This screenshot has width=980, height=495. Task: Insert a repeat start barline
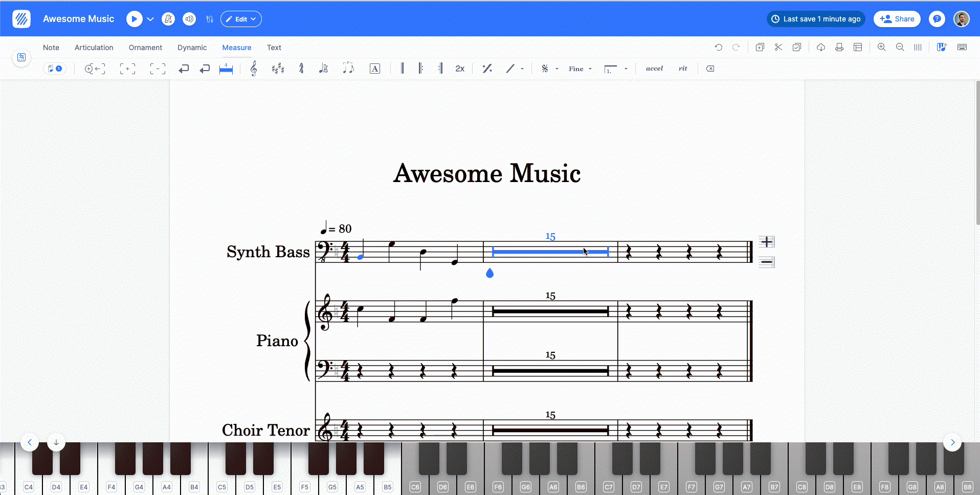point(420,69)
